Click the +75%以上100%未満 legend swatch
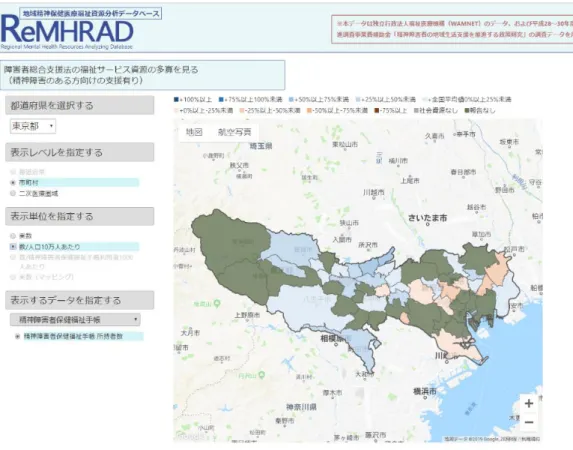 (221, 99)
